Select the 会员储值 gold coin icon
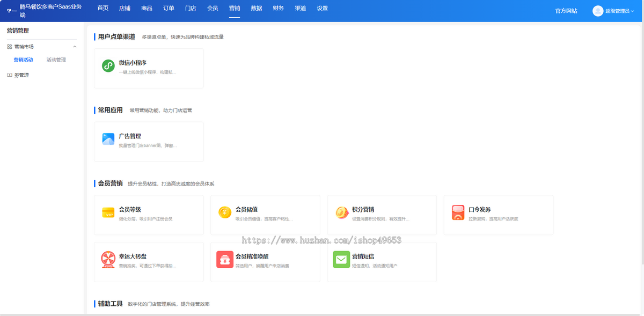Screen dimensions: 644x316 pos(225,212)
